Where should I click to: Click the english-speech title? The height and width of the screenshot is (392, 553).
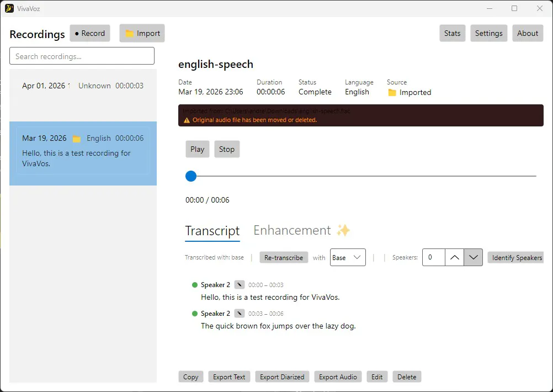216,64
